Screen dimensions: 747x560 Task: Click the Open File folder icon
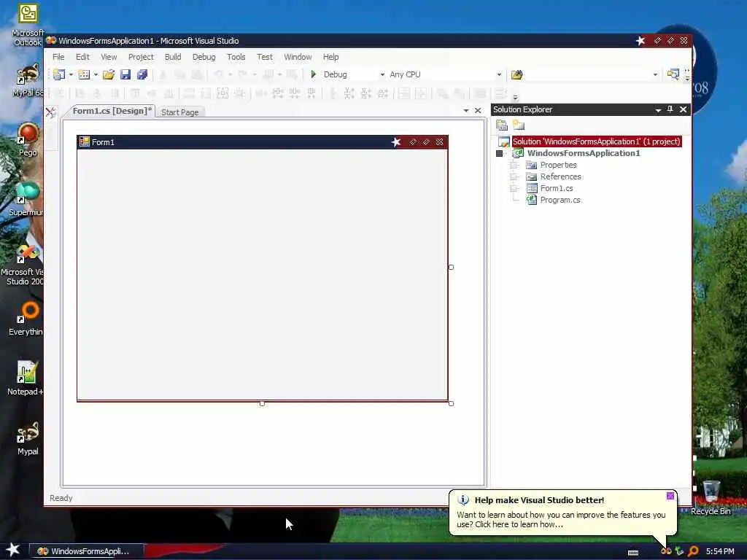pyautogui.click(x=109, y=74)
